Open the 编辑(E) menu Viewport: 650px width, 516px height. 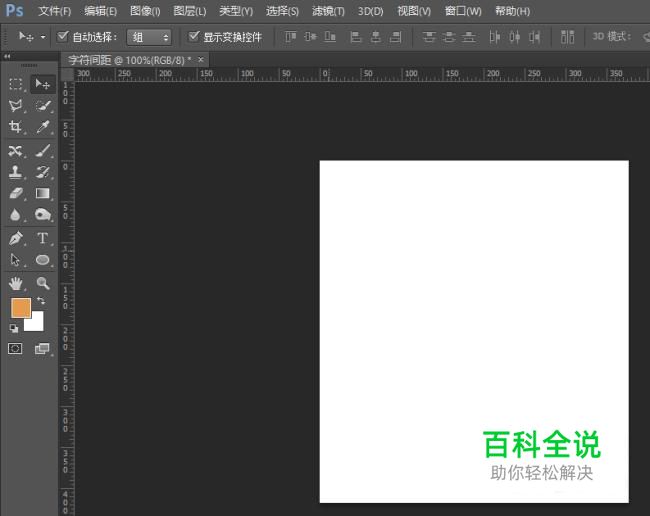(100, 11)
